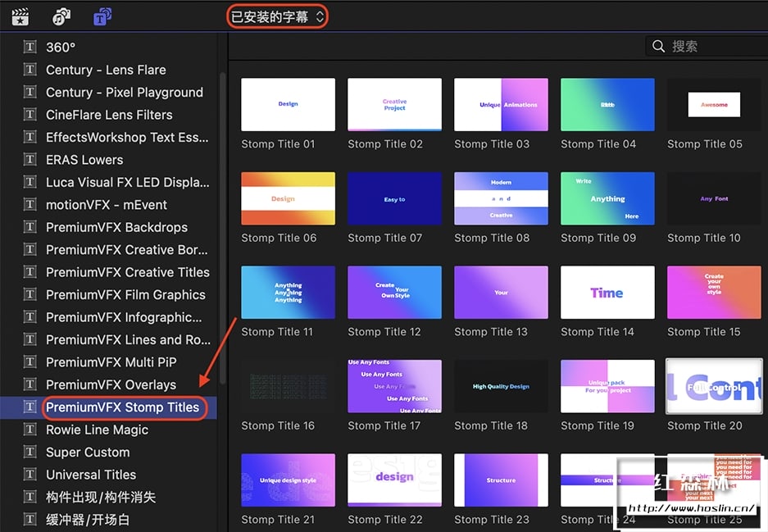Select the highlighted Stomp Title 20 thumbnail
The width and height of the screenshot is (768, 532).
coord(714,387)
